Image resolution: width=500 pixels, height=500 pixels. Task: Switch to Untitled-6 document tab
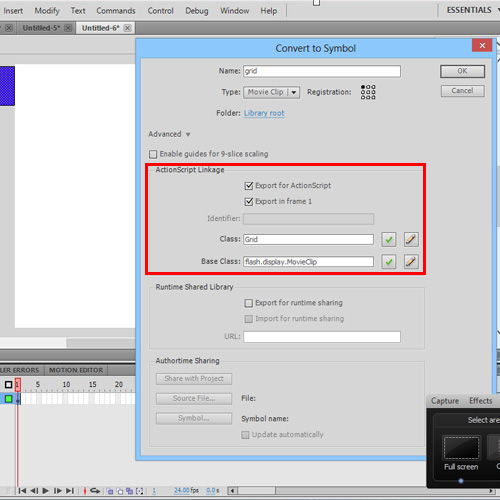click(x=101, y=28)
